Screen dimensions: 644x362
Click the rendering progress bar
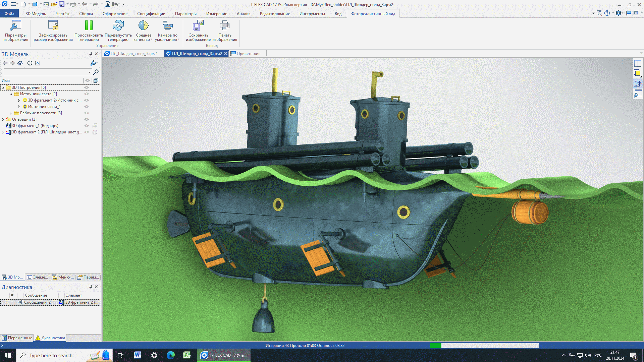tap(484, 346)
